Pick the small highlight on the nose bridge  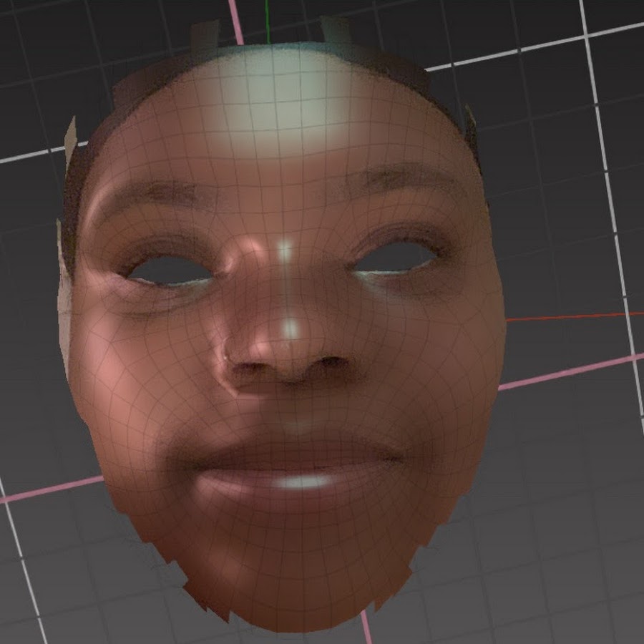pos(285,250)
